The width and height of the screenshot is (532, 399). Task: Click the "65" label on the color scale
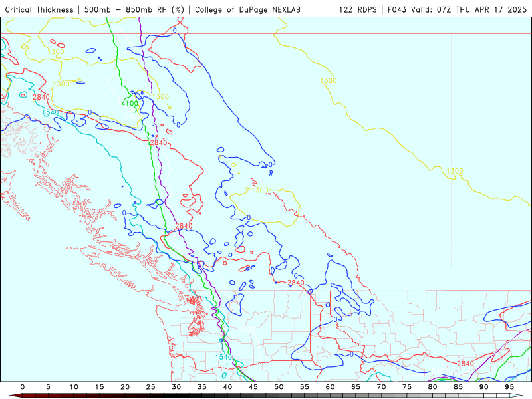(x=356, y=387)
